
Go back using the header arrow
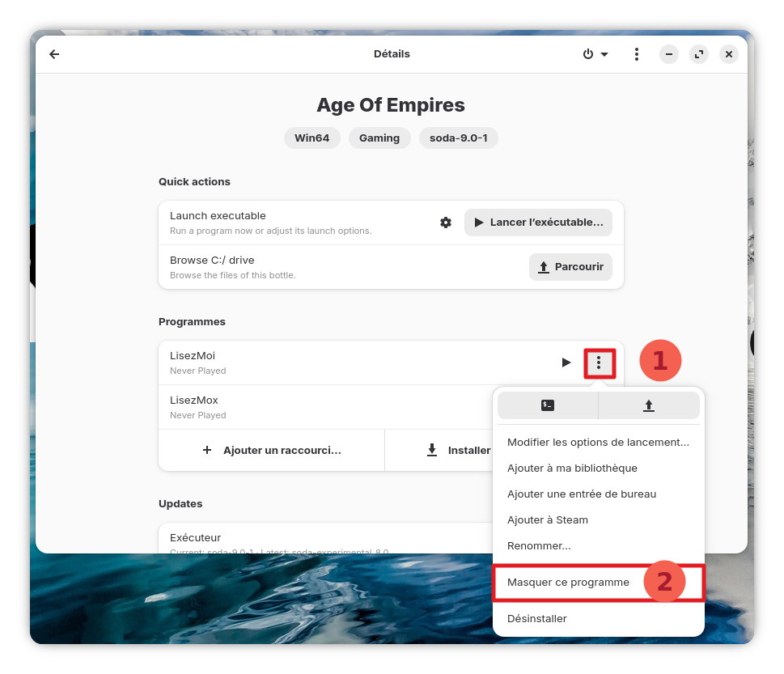click(x=54, y=54)
